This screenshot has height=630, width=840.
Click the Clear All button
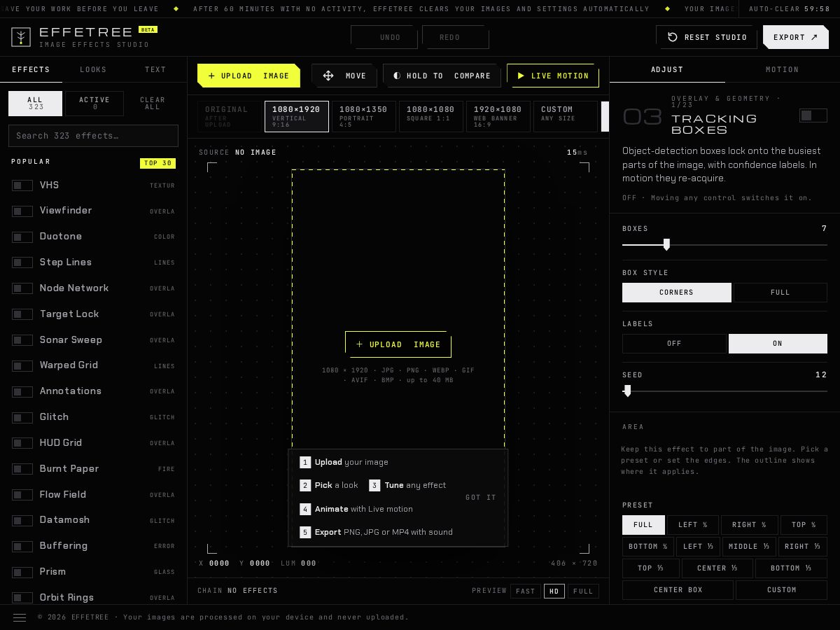point(153,104)
